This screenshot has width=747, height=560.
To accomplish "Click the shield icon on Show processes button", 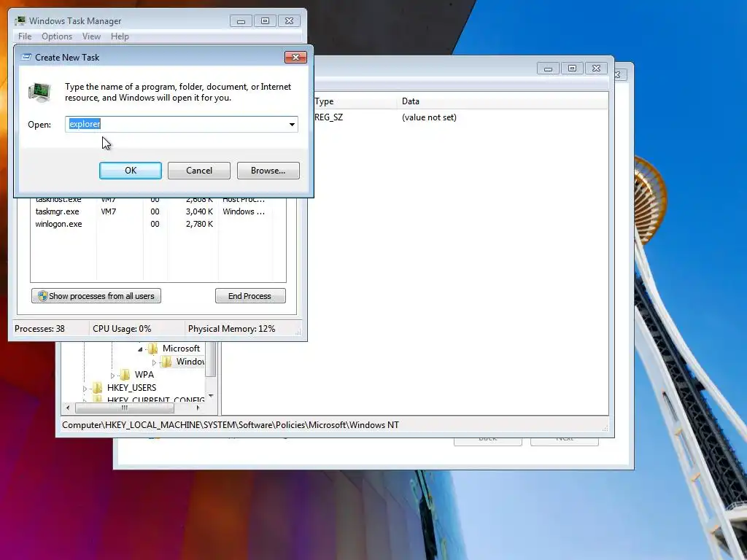I will 43,296.
